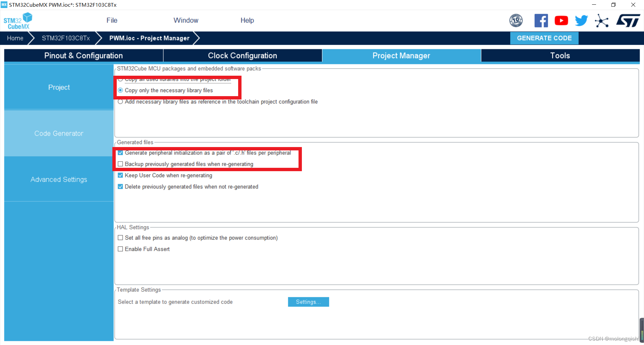Click the MX app icon in title bar

point(4,5)
